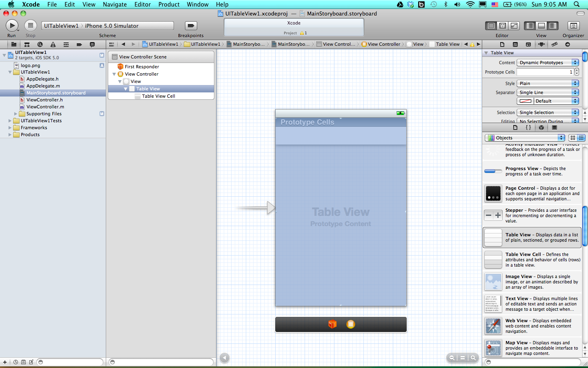Click View Controller icon in scene dock
The height and width of the screenshot is (368, 588).
pyautogui.click(x=350, y=324)
